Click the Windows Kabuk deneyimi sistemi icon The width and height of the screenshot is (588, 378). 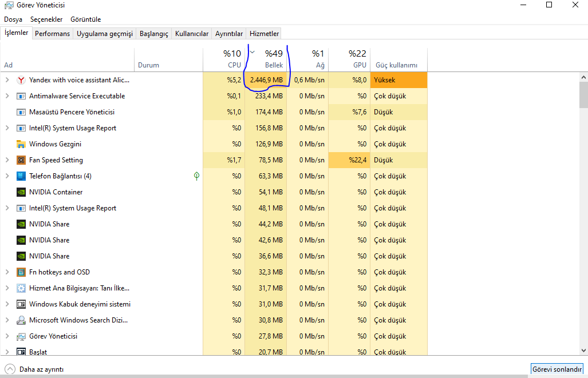pos(21,304)
